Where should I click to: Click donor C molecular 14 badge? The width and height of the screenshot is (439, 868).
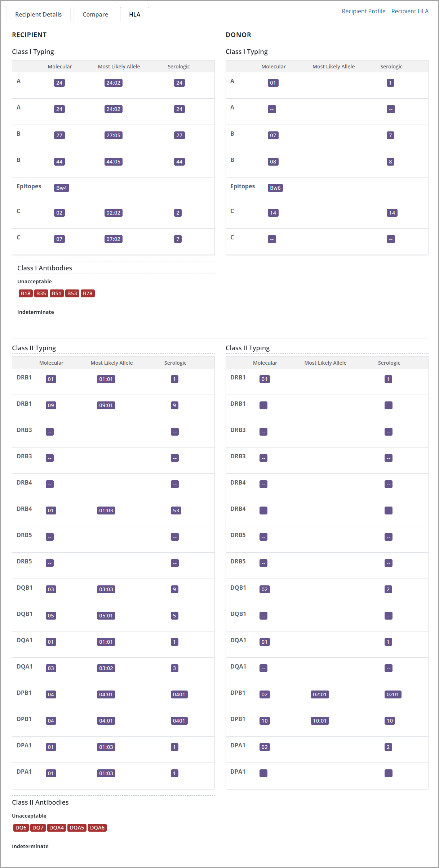[273, 213]
